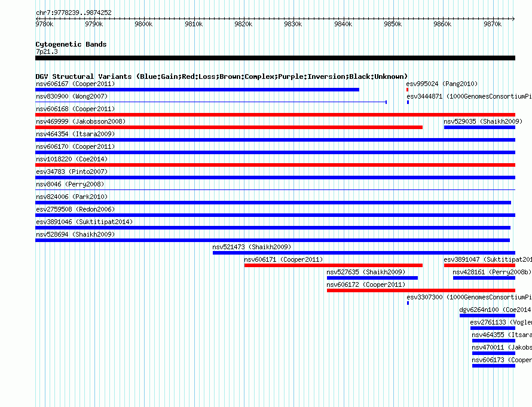Open the esv3444871 (1000Genomes) label
This screenshot has width=532, height=407.
469,96
